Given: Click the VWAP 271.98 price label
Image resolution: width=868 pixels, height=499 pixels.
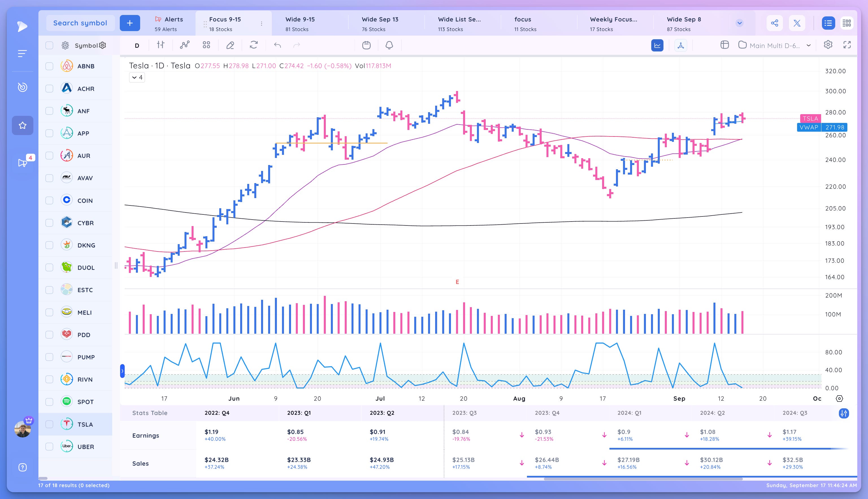Looking at the screenshot, I should [822, 127].
